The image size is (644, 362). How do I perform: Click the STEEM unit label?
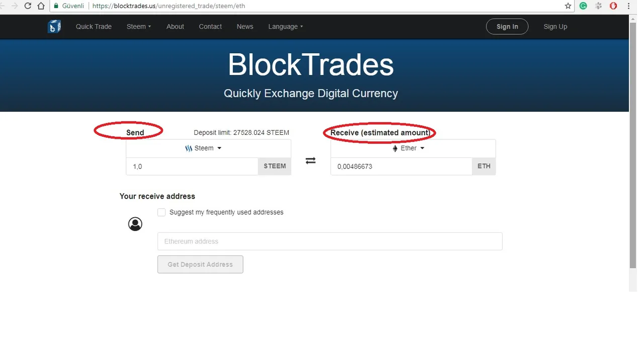pos(275,166)
